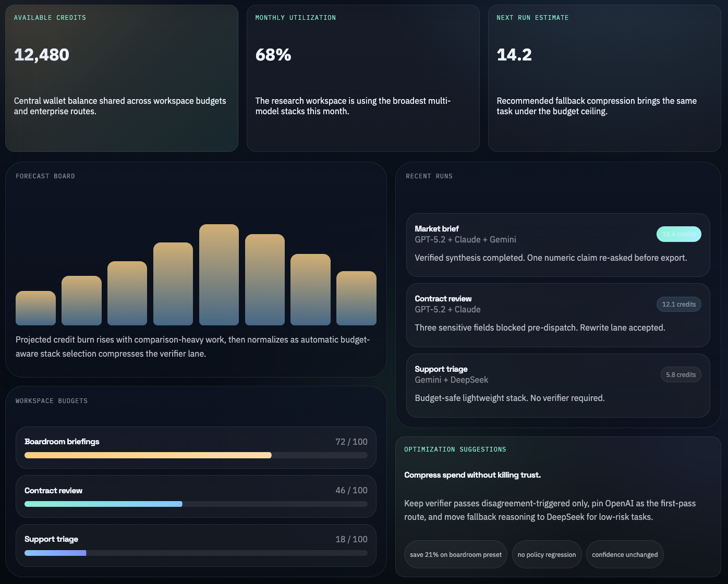
Task: Open the Support triage run details
Action: pos(557,386)
